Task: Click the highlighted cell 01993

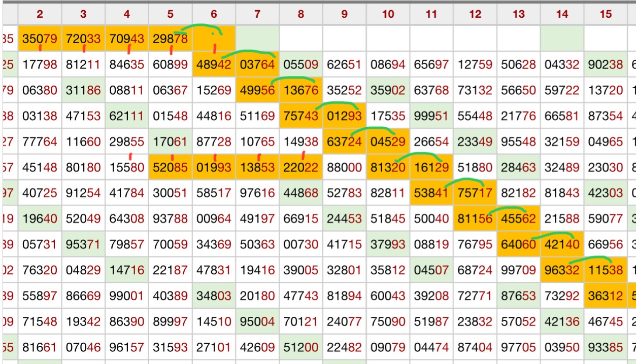Action: tap(214, 167)
